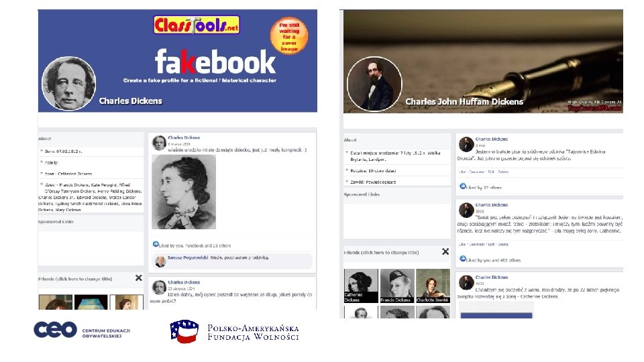
Task: Open Charles Dickens round profile photo on Fakebook
Action: point(69,84)
